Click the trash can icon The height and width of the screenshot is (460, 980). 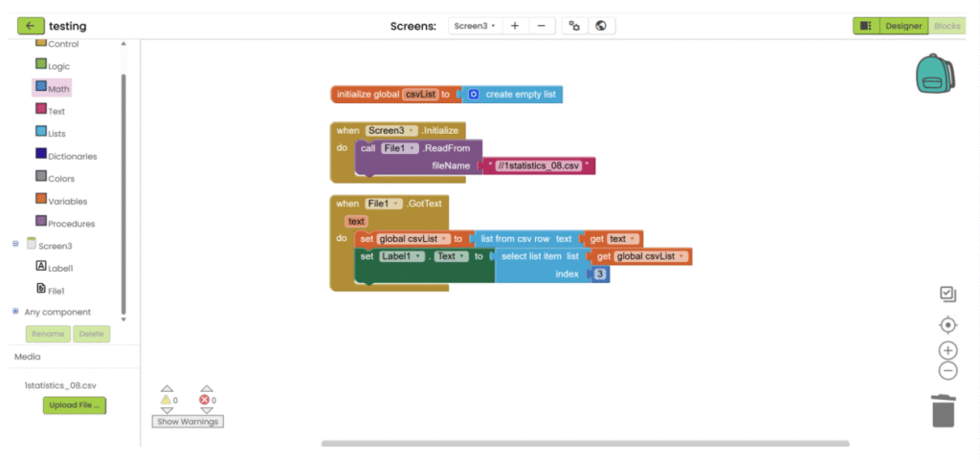pyautogui.click(x=944, y=410)
